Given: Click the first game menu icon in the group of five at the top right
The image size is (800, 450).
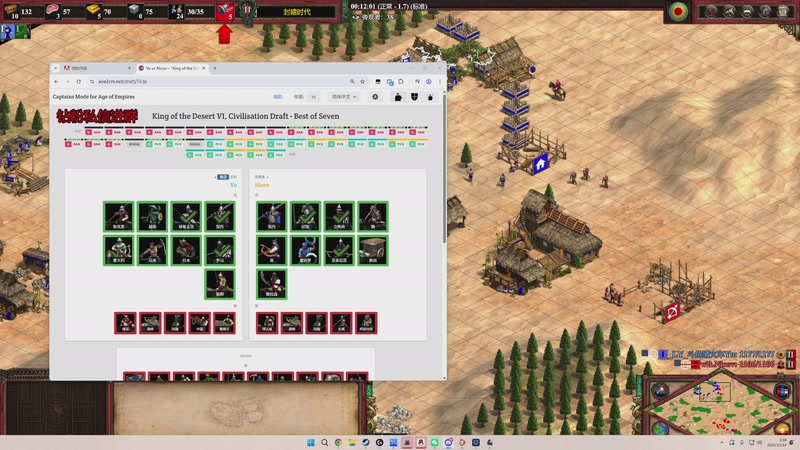Looking at the screenshot, I should pyautogui.click(x=710, y=12).
